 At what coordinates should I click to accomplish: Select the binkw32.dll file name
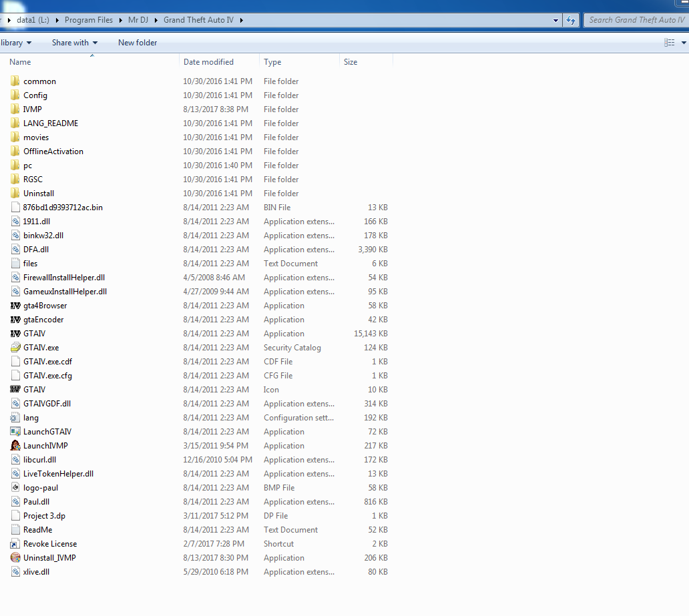click(x=43, y=236)
